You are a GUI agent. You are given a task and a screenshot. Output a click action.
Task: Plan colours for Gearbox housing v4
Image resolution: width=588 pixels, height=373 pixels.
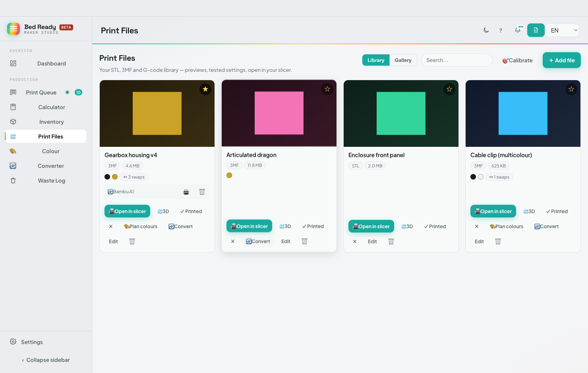141,227
